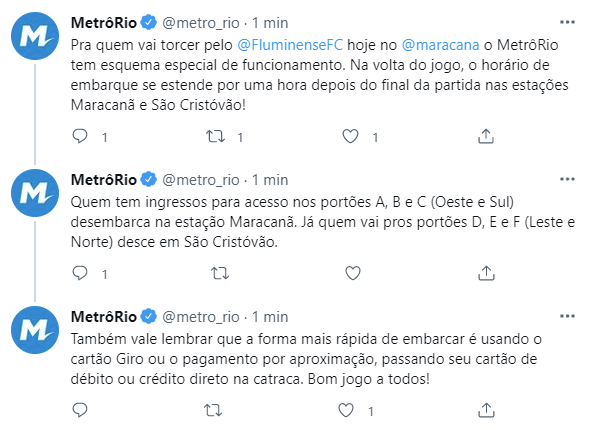Like the third tweet ending Bom jogo a todos
591x430 pixels.
346,410
